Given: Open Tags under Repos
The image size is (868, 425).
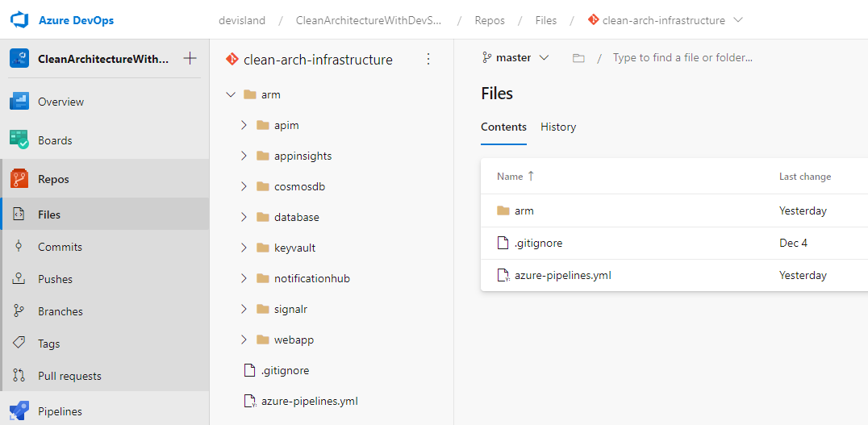Looking at the screenshot, I should click(105, 344).
